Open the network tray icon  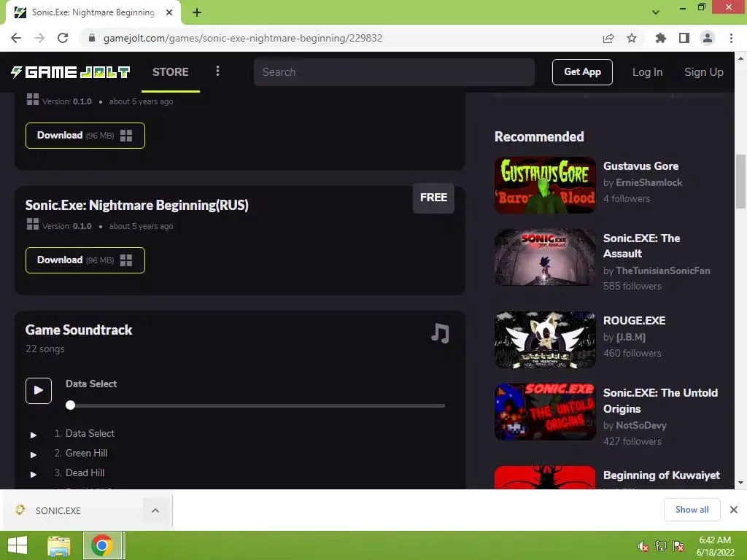pyautogui.click(x=661, y=546)
